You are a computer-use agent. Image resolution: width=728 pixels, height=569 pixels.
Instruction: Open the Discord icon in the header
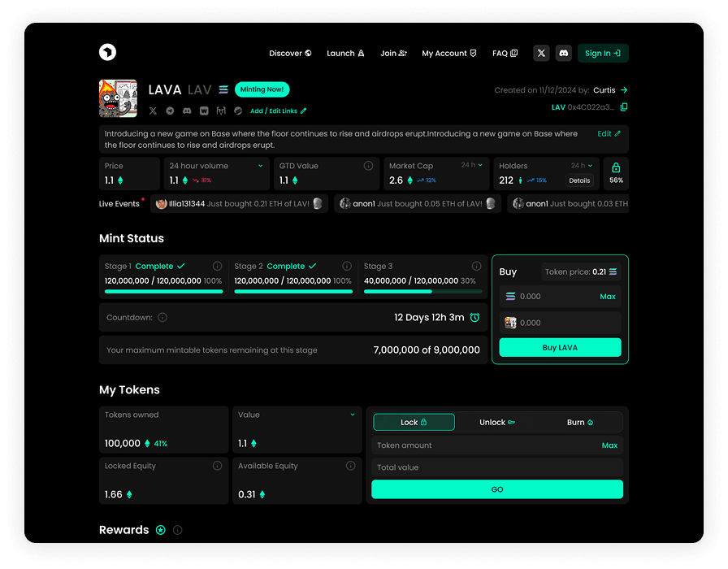click(x=564, y=54)
